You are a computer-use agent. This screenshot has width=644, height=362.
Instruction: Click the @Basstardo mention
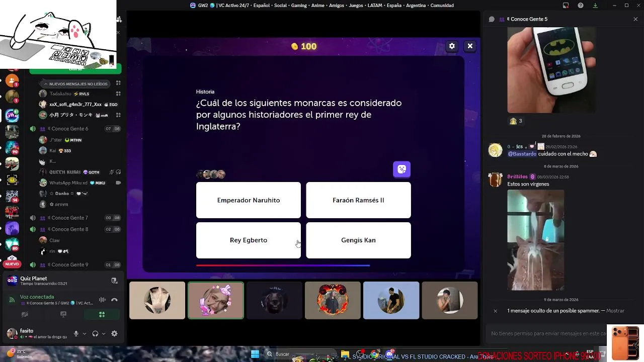(x=522, y=154)
